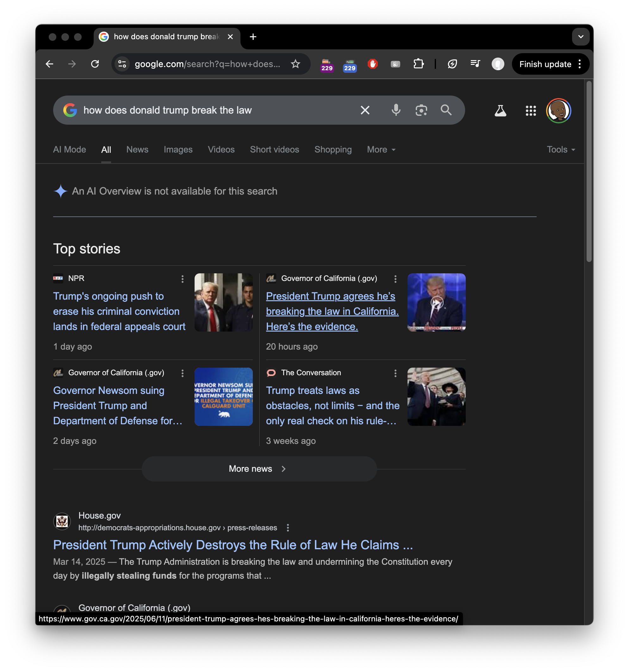Open the blue 229 badge extension
Image resolution: width=629 pixels, height=672 pixels.
tap(350, 65)
